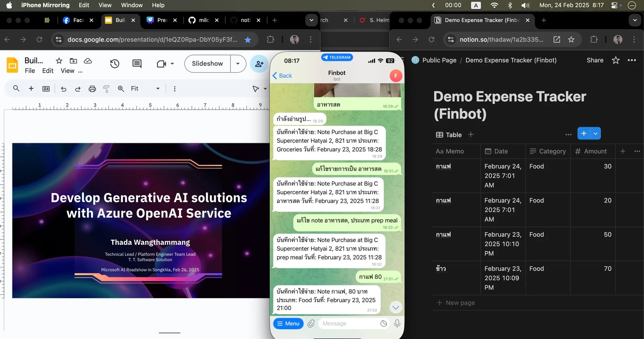Screen dimensions: 644x339
Task: Click the video camera meeting icon in Slides
Action: [x=161, y=64]
